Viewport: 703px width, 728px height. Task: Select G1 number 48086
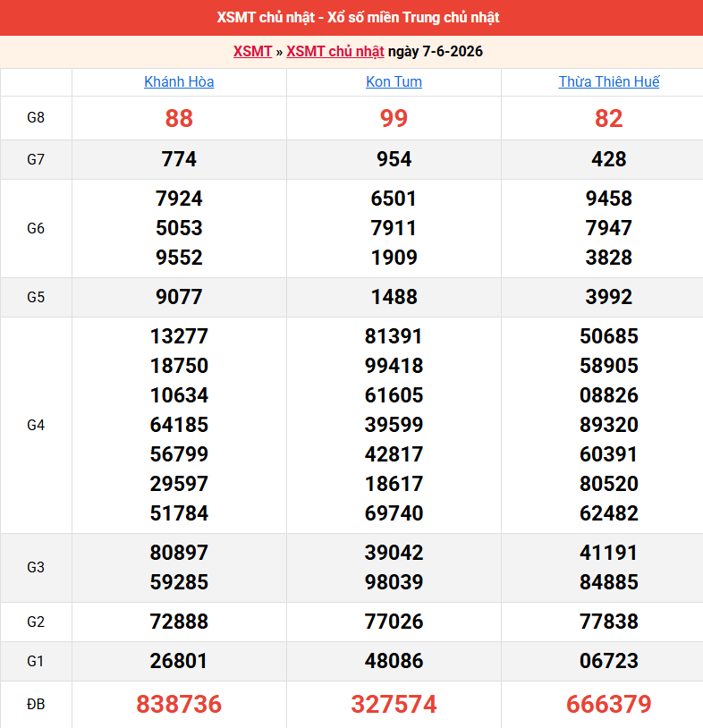394,661
